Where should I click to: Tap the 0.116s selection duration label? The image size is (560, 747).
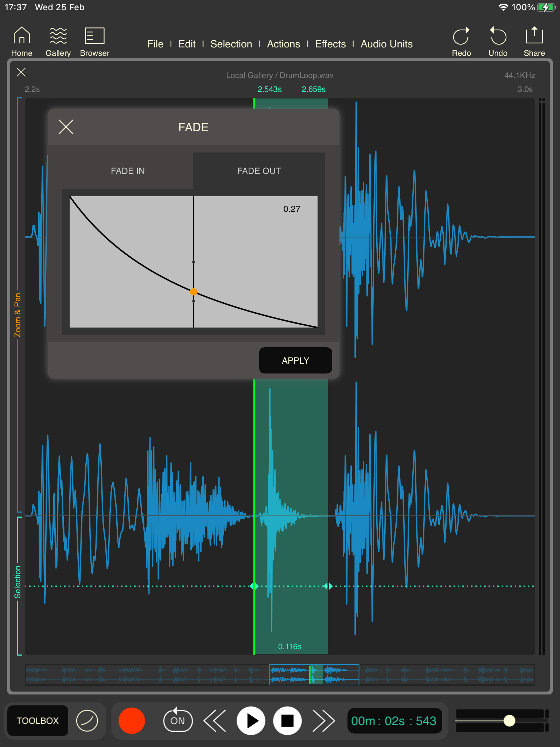[290, 647]
